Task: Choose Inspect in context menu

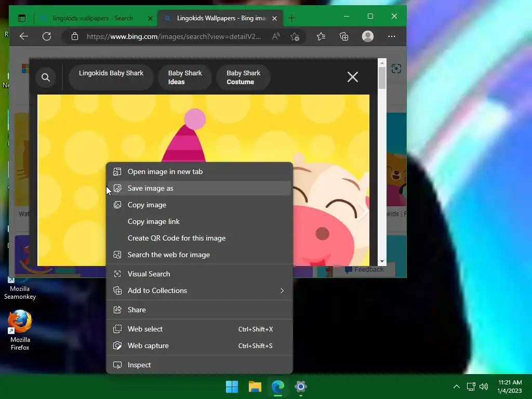Action: [x=199, y=365]
